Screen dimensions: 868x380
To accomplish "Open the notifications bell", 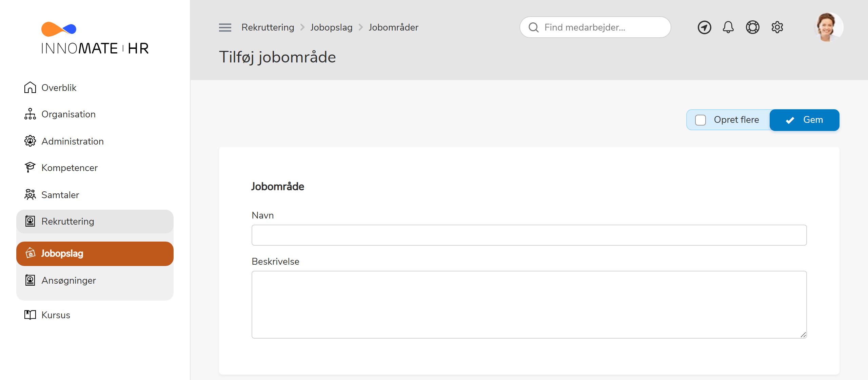I will 728,27.
